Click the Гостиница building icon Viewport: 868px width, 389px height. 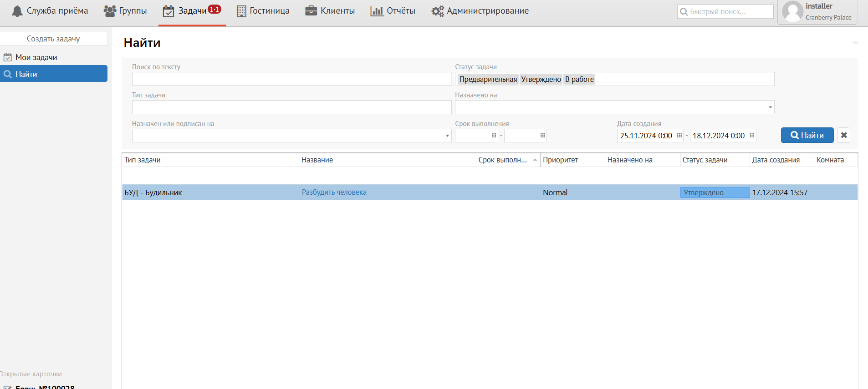tap(241, 11)
